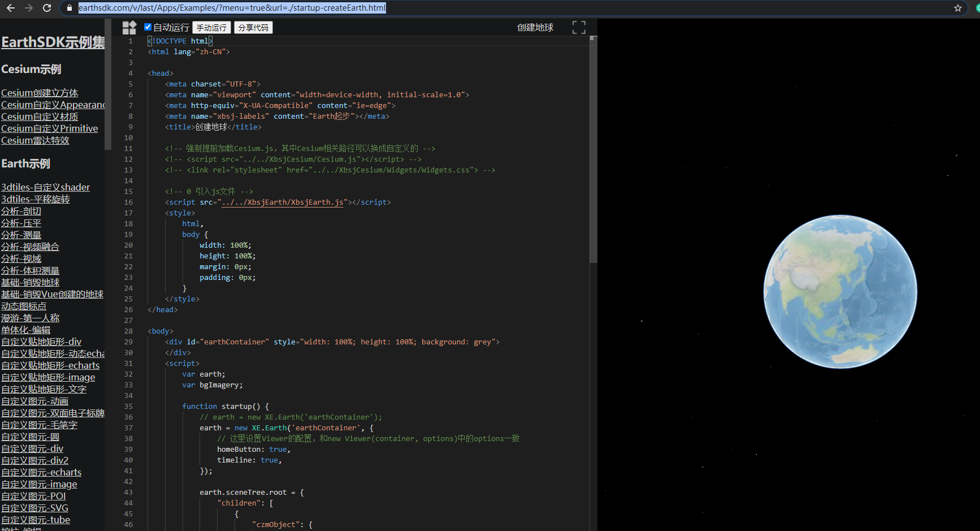Image resolution: width=980 pixels, height=531 pixels.
Task: Open the 单体化-编辑 example
Action: (x=26, y=330)
